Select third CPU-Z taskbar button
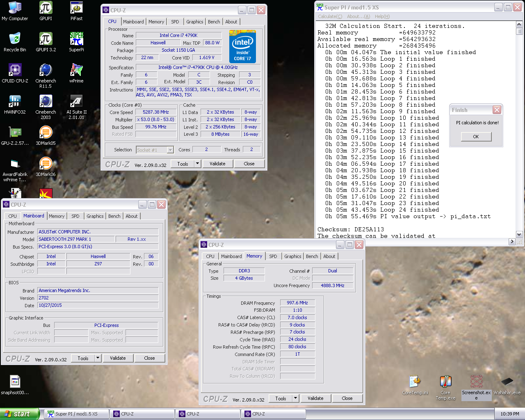 273,414
